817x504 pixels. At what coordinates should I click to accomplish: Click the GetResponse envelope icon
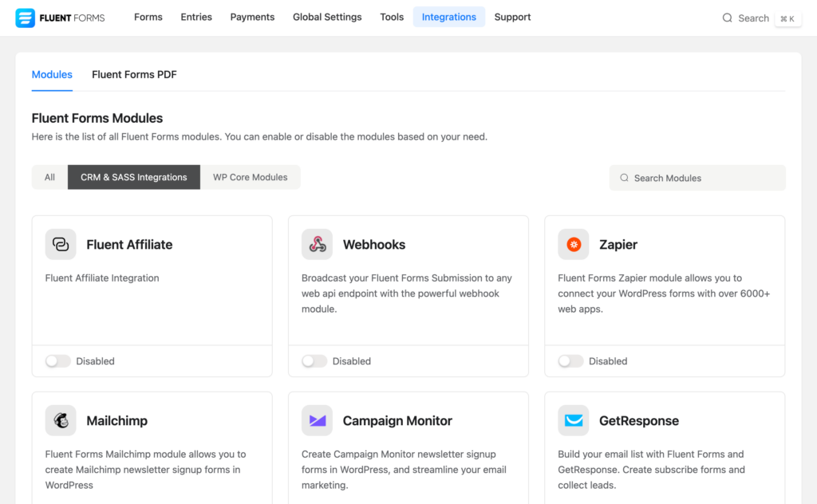click(573, 420)
